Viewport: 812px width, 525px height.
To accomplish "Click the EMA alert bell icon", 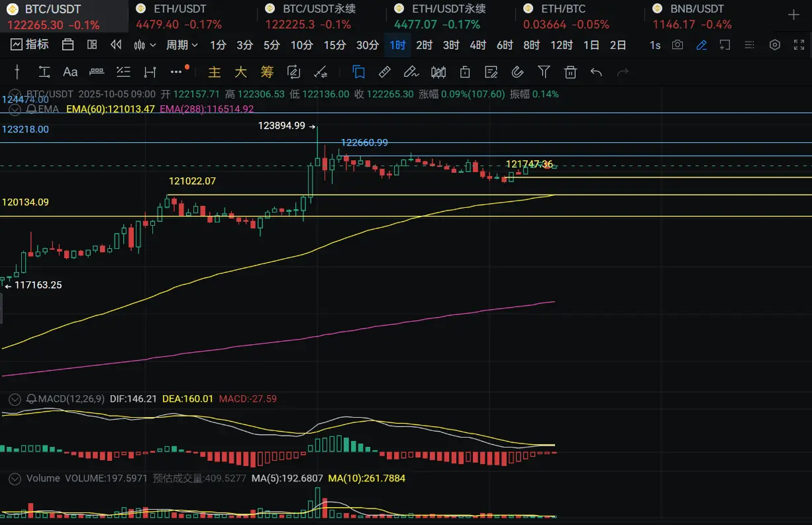I will coord(31,109).
